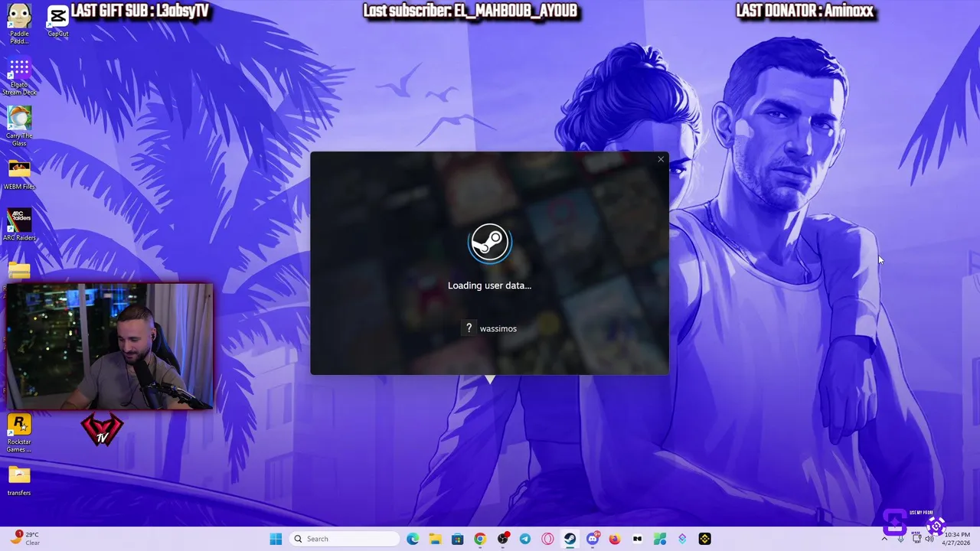Open the black-and-white app icon after Firefox
The image size is (980, 551).
[x=637, y=539]
